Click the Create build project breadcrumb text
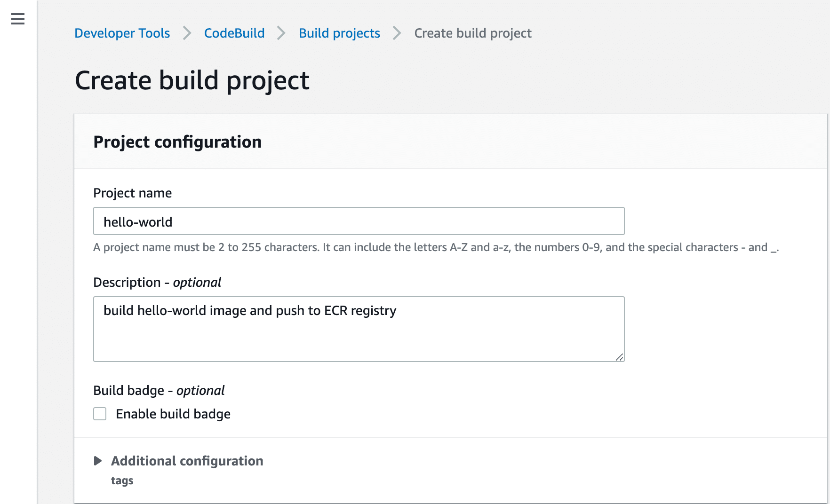Image resolution: width=830 pixels, height=504 pixels. click(x=472, y=33)
